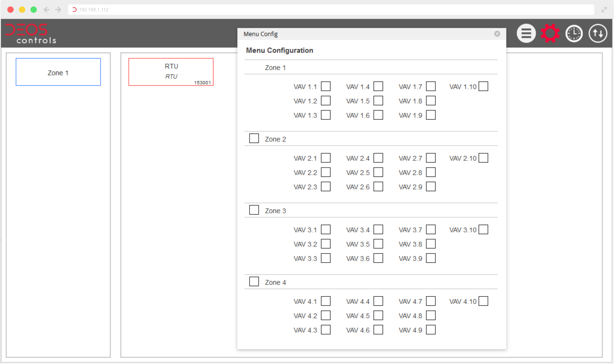Click the browser forward arrow

(58, 10)
